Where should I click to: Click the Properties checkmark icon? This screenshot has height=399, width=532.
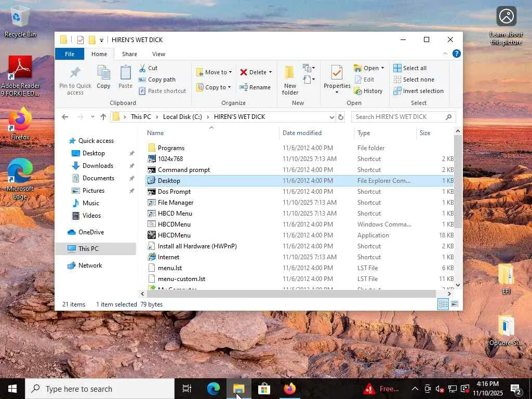[x=337, y=73]
